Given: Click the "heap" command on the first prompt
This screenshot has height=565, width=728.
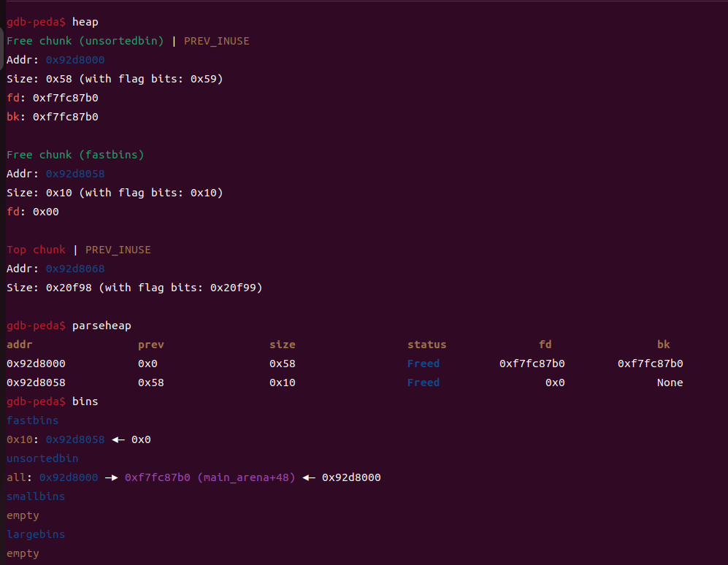Looking at the screenshot, I should click(x=85, y=22).
